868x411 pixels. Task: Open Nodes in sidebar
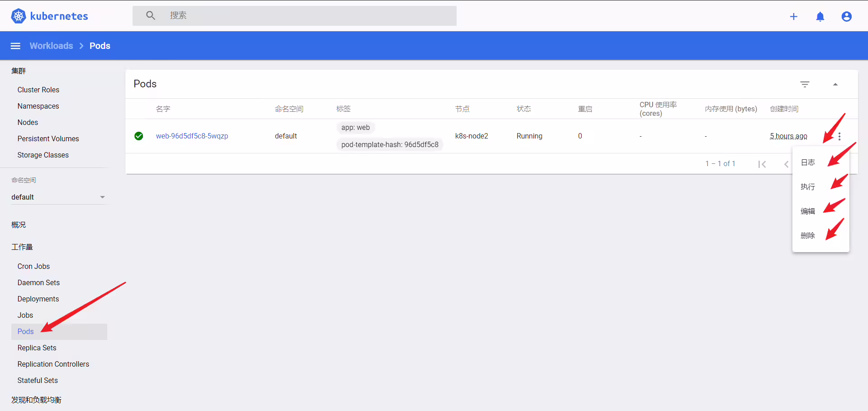(28, 122)
